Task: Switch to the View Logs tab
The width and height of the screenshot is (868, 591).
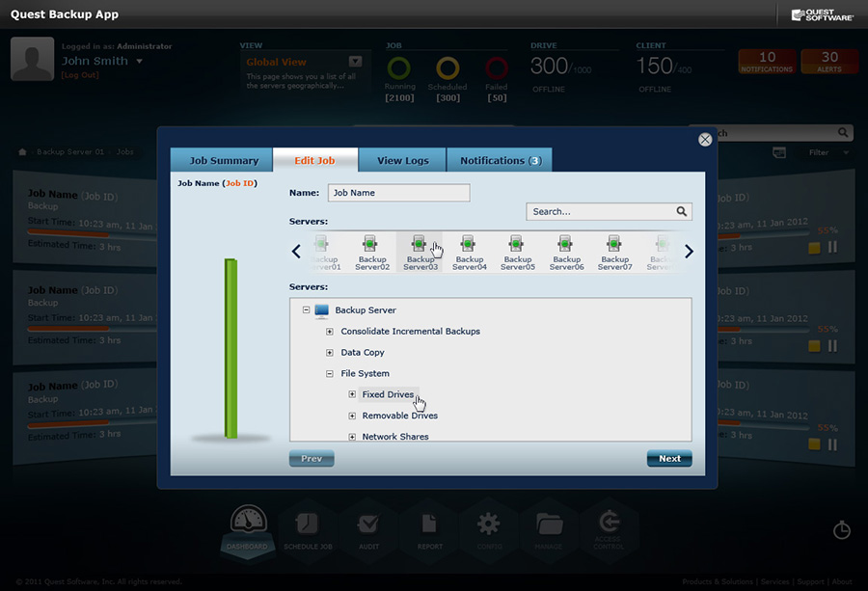Action: click(402, 160)
